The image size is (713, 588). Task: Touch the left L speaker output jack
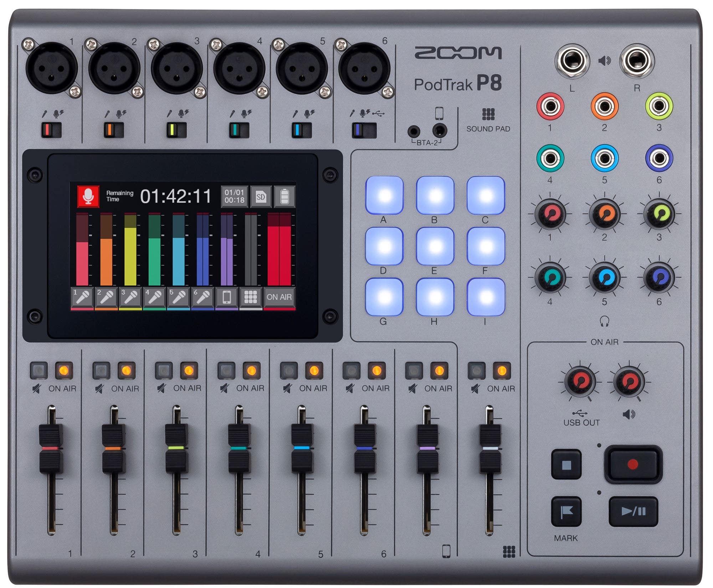(x=572, y=61)
